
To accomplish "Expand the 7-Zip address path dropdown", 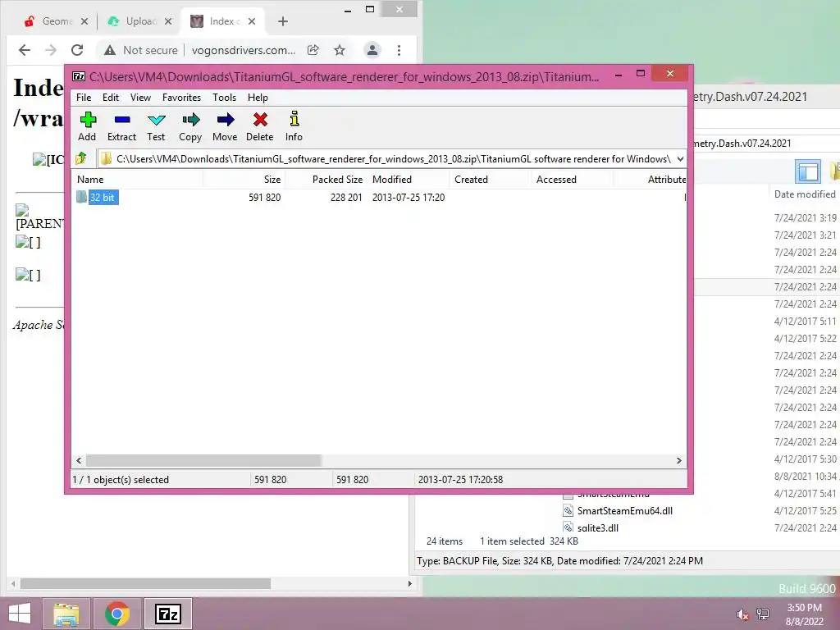I will (680, 159).
